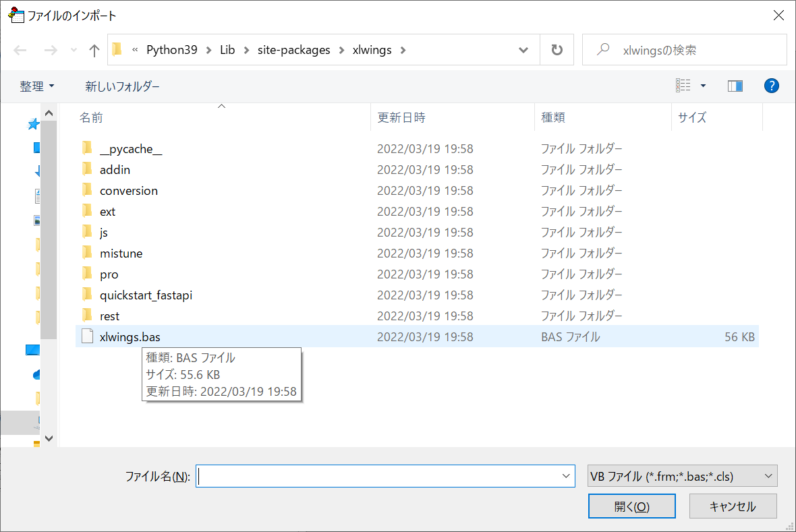Screen dimensions: 796x532
Task: Click the ファイル名 input field
Action: 378,476
